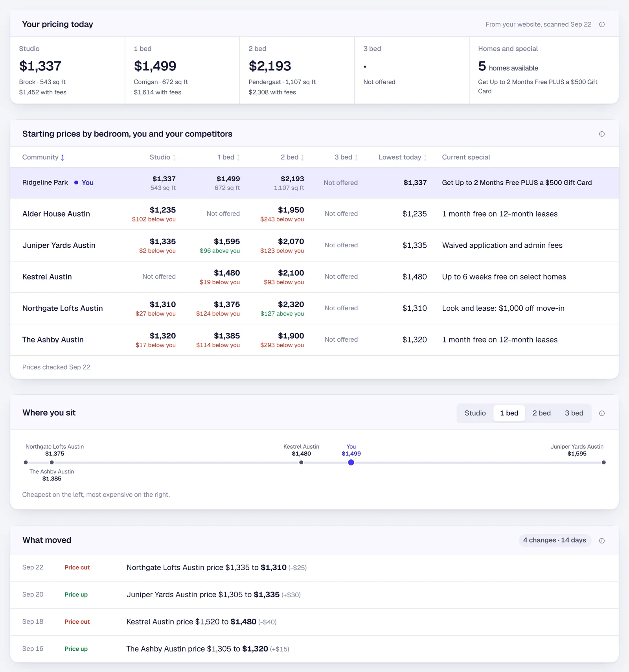
Task: Click Sep 18 Kestrel Austin price cut entry
Action: [x=314, y=622]
